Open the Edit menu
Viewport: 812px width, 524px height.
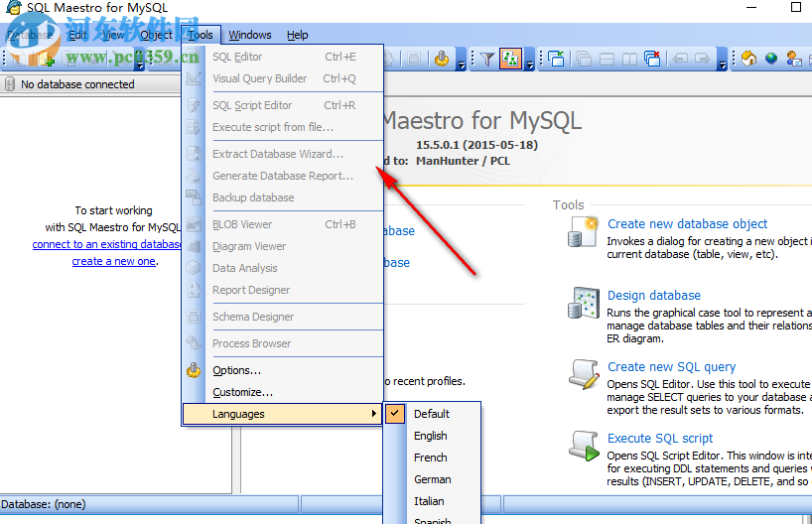(x=78, y=35)
